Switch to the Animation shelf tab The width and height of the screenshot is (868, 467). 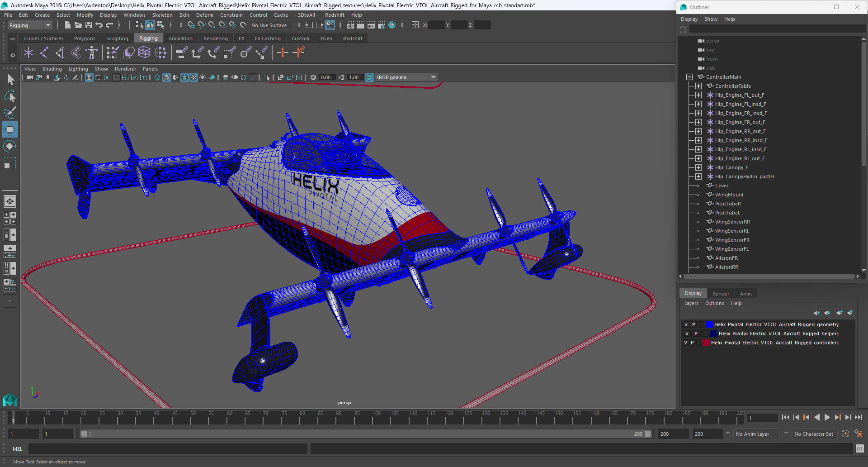click(180, 38)
